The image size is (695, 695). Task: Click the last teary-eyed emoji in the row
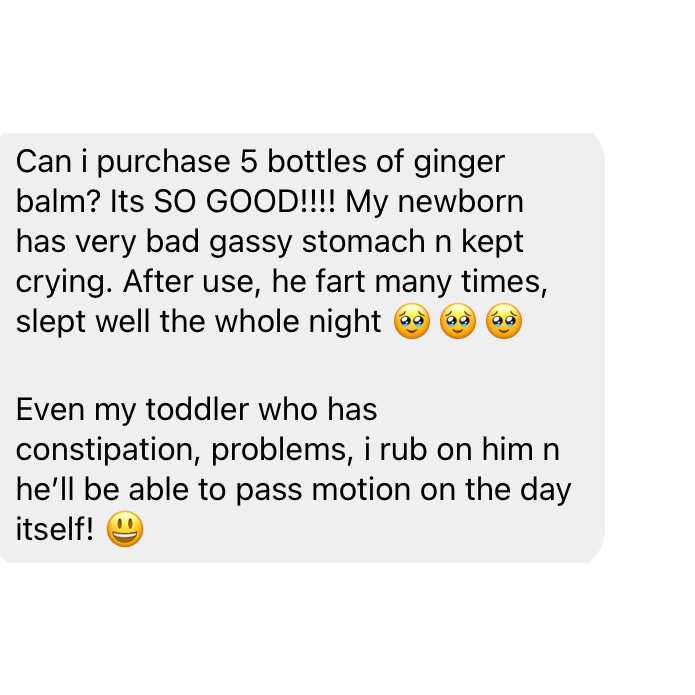504,321
